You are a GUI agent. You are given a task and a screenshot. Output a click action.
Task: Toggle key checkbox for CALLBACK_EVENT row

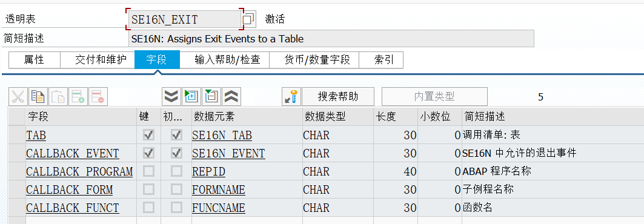point(148,153)
